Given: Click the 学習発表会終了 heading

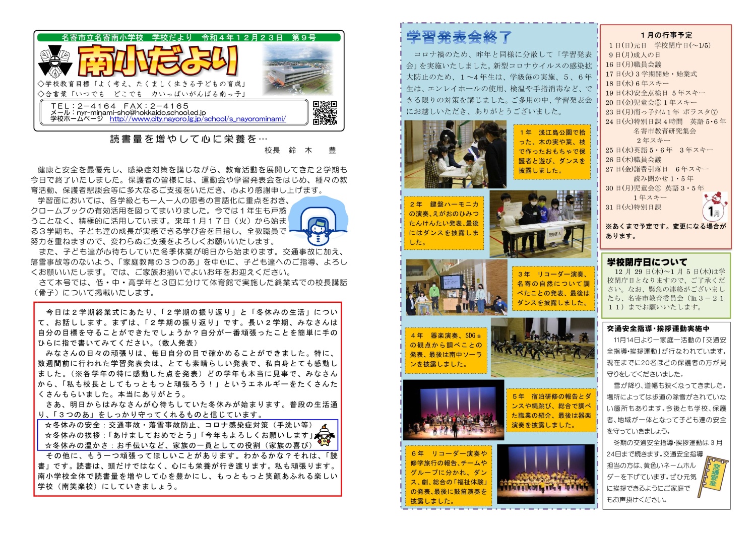Looking at the screenshot, I should [459, 37].
